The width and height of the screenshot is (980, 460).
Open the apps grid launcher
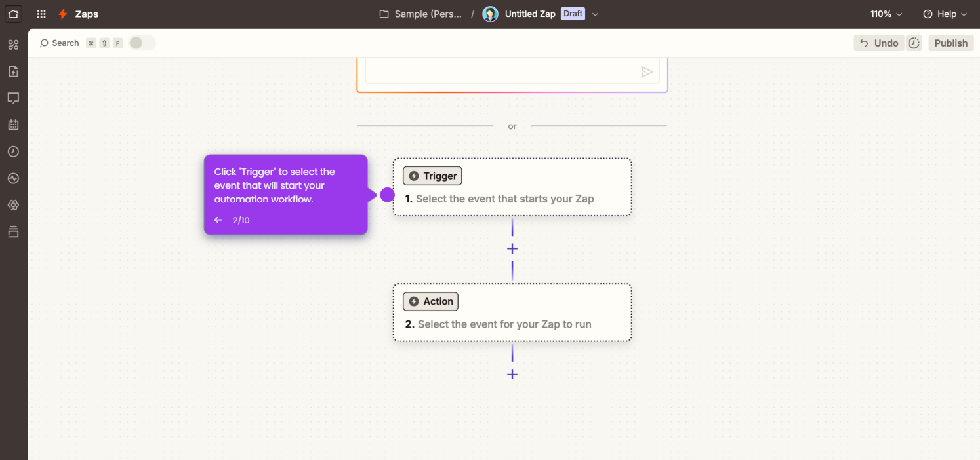(41, 14)
